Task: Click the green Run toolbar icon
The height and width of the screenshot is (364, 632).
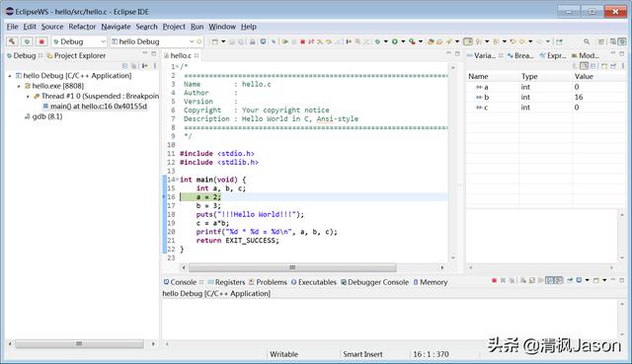Action: (395, 41)
